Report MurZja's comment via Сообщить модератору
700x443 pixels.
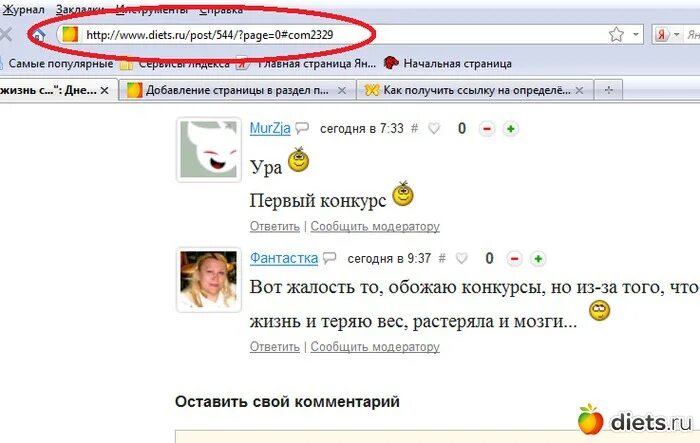tap(375, 226)
